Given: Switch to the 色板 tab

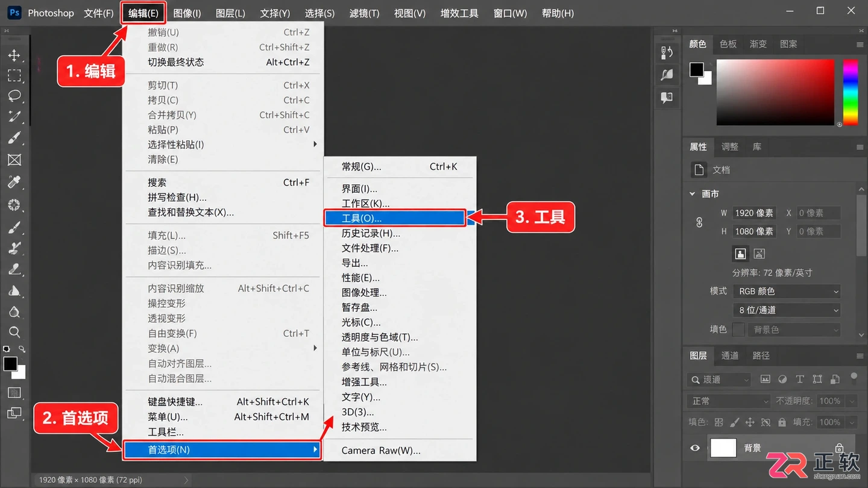Looking at the screenshot, I should tap(728, 44).
